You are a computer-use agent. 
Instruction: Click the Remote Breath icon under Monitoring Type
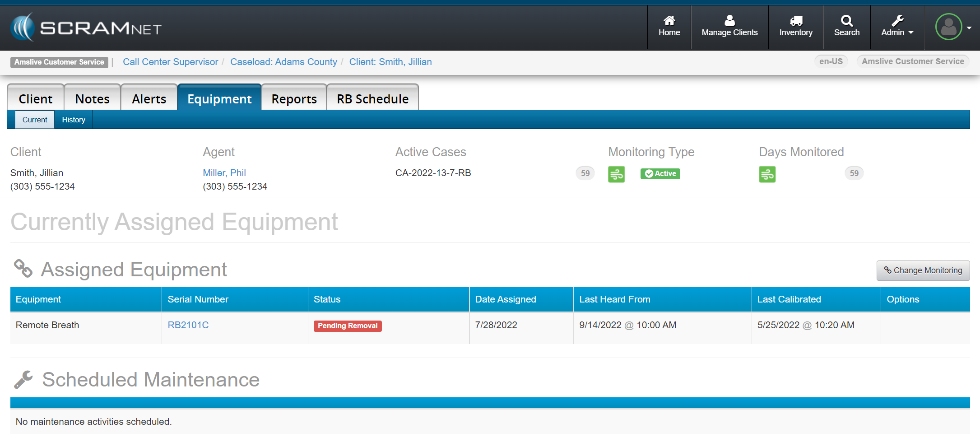coord(616,174)
